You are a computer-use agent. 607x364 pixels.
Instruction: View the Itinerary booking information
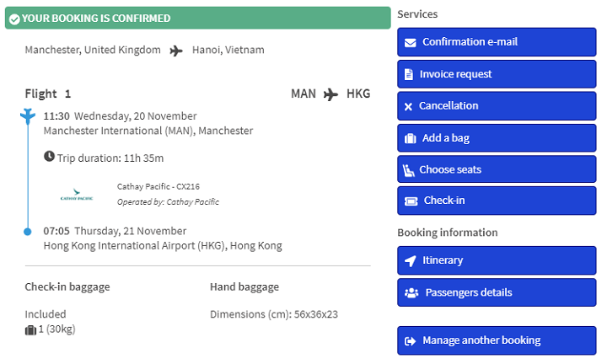(x=497, y=261)
